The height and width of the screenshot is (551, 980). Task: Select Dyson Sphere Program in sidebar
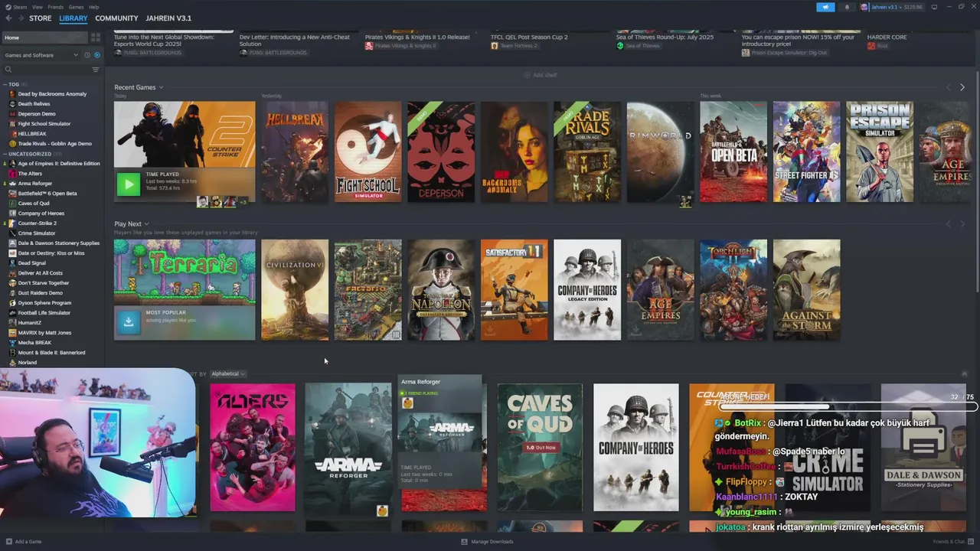coord(44,303)
